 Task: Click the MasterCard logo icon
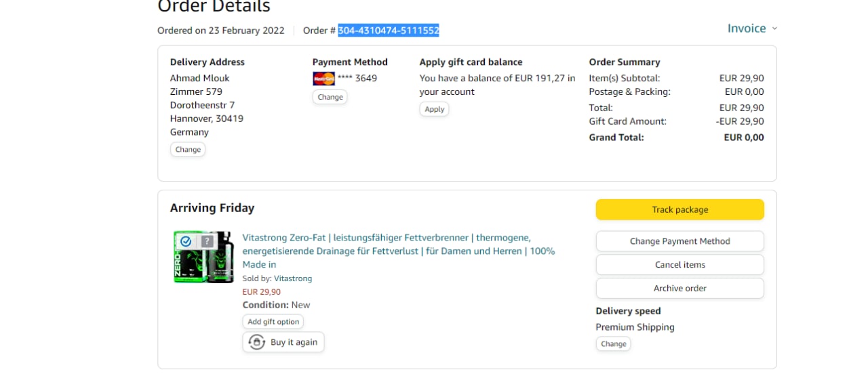click(x=323, y=79)
